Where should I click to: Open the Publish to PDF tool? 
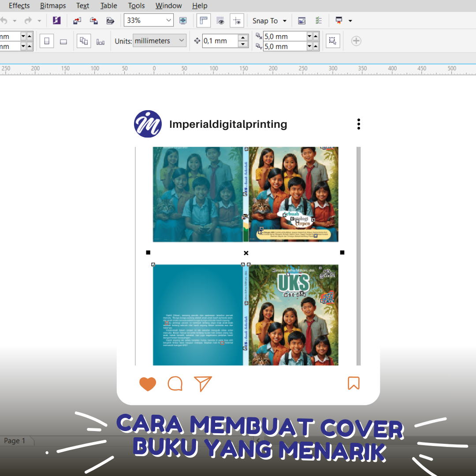pyautogui.click(x=110, y=20)
